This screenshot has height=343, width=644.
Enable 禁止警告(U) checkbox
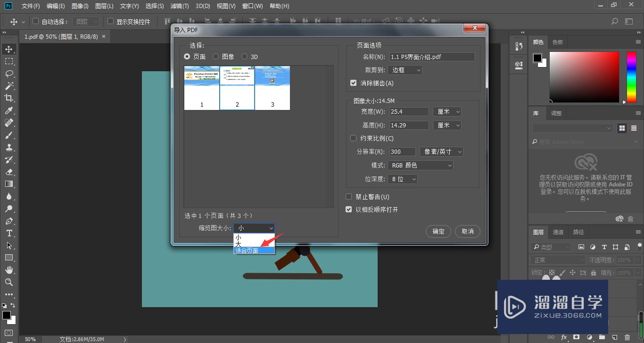349,197
